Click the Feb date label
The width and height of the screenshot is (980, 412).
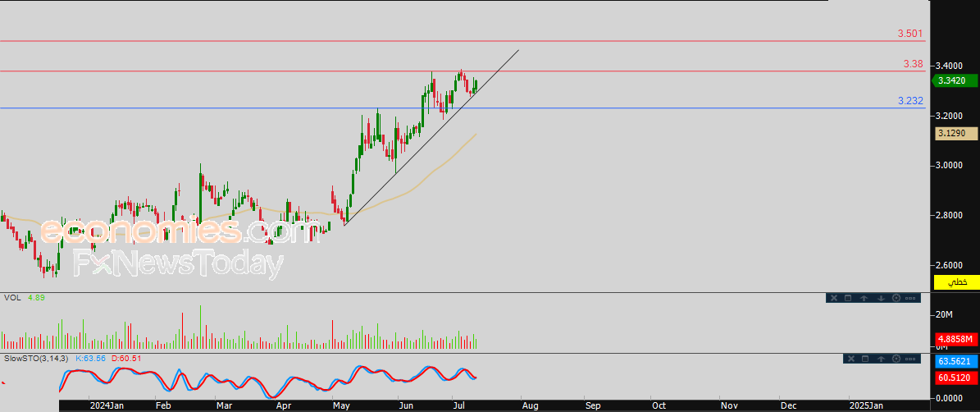click(162, 405)
